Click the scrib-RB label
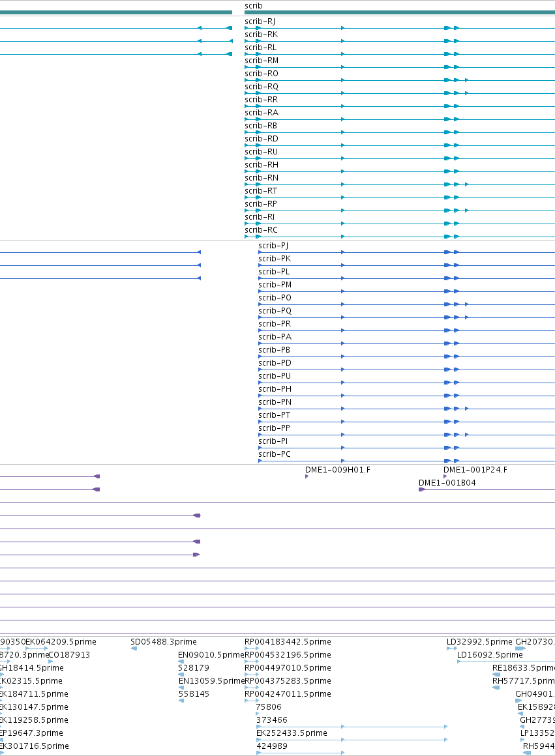Image resolution: width=555 pixels, height=756 pixels. click(x=261, y=125)
